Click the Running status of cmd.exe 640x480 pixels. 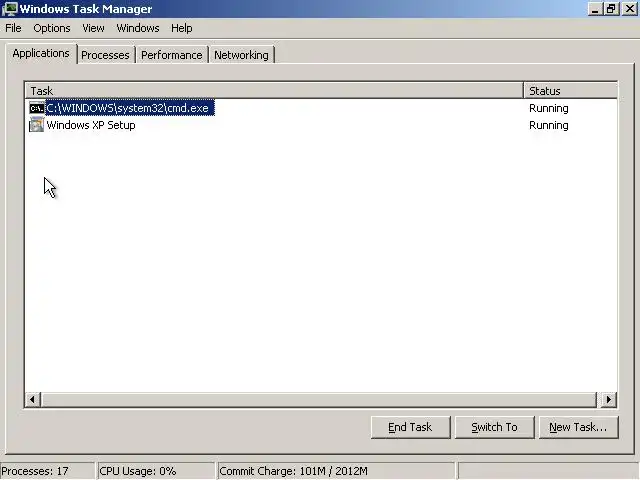tap(549, 108)
